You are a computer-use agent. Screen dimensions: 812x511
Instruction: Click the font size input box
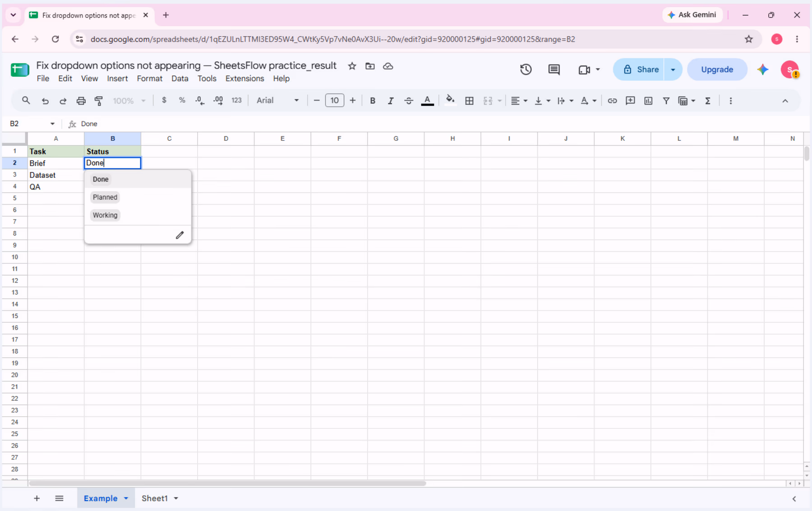click(x=334, y=100)
